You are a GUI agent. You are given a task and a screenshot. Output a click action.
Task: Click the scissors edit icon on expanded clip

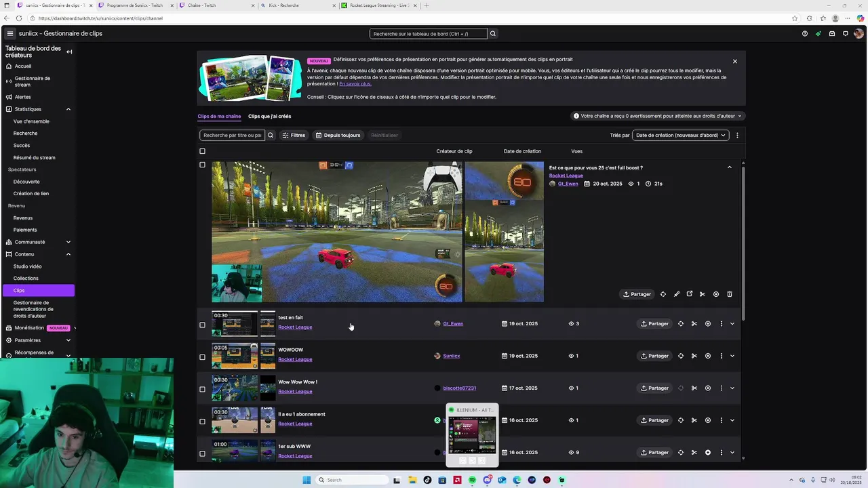pos(703,294)
